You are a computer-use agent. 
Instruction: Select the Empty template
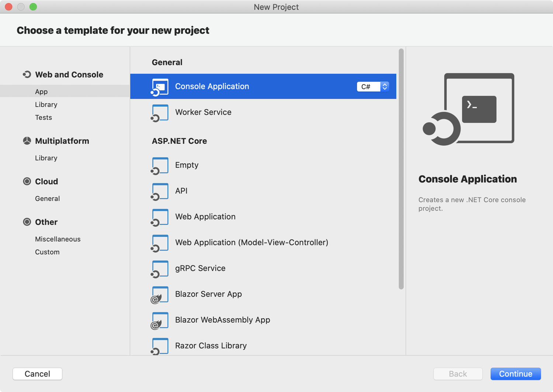(x=263, y=165)
